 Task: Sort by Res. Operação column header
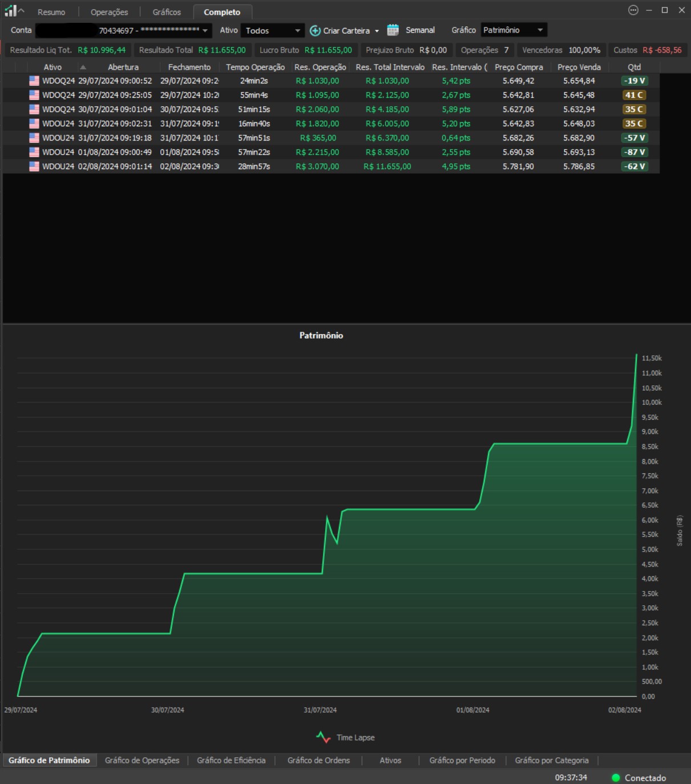pyautogui.click(x=320, y=67)
